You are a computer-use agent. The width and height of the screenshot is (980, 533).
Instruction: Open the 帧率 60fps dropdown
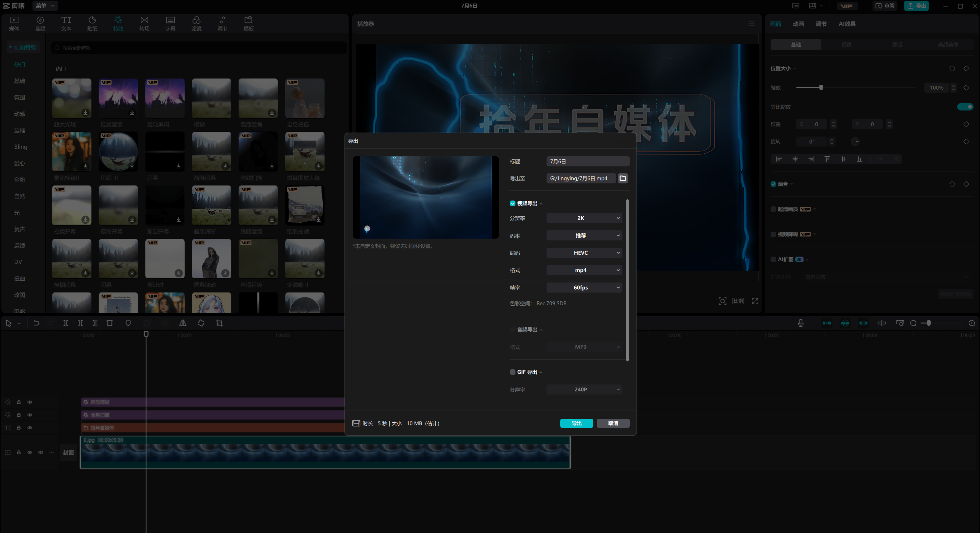coord(584,287)
